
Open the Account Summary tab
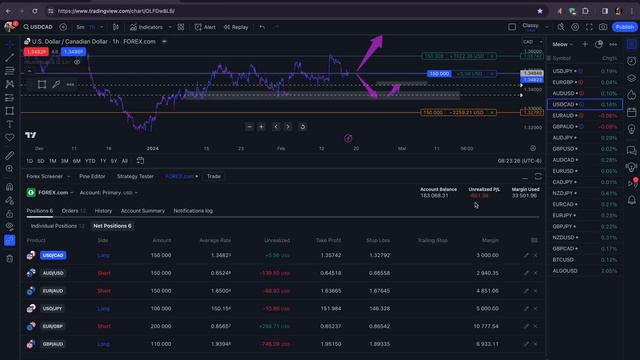pos(143,211)
